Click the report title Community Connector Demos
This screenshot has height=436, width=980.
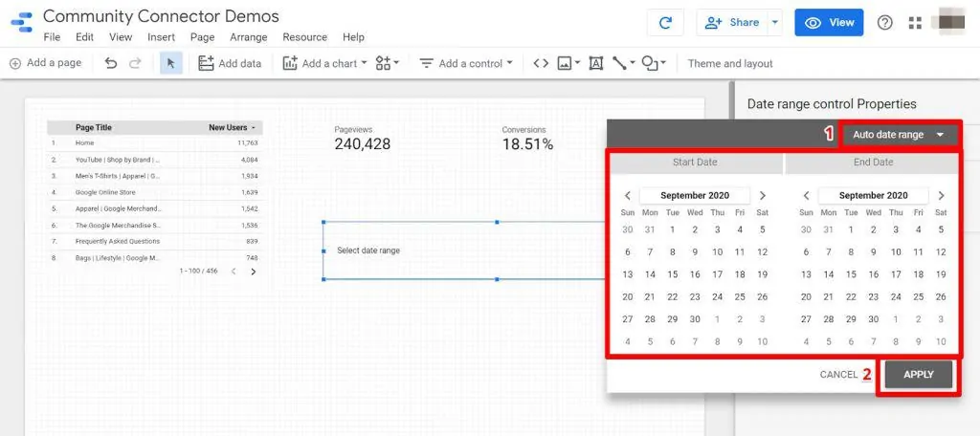pos(161,16)
